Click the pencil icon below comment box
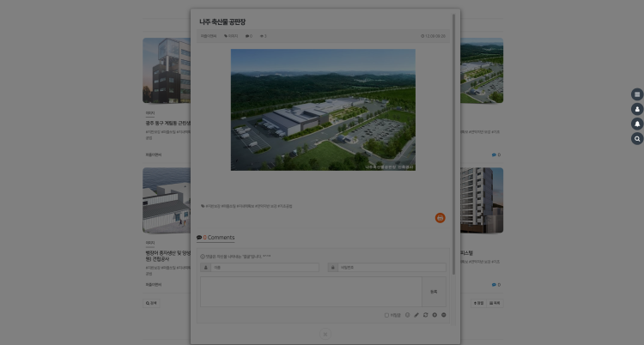The width and height of the screenshot is (644, 345). tap(416, 315)
